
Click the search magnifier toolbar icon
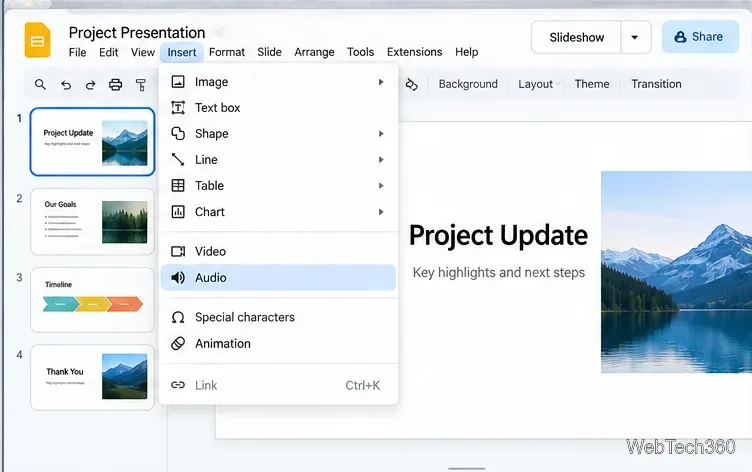(40, 85)
